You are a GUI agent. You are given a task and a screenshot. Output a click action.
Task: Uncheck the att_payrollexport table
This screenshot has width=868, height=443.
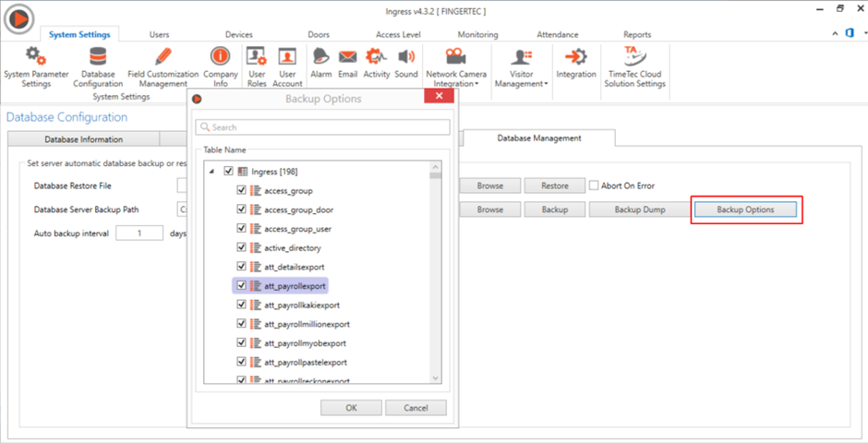tap(241, 285)
